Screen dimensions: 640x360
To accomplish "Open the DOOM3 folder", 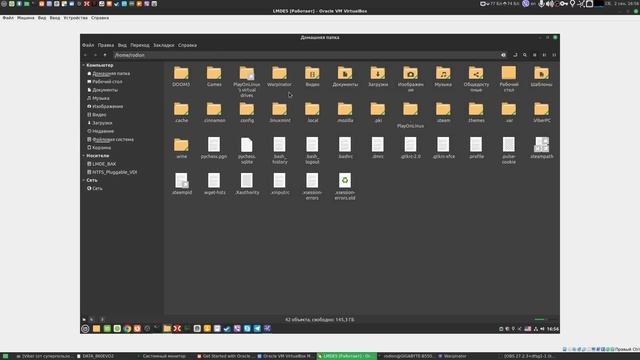I will 181,76.
